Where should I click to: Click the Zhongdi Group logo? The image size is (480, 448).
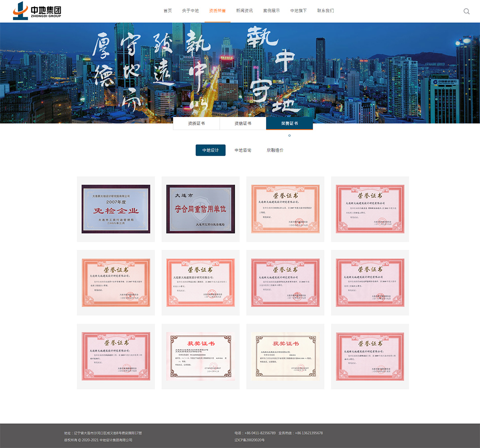(x=37, y=11)
